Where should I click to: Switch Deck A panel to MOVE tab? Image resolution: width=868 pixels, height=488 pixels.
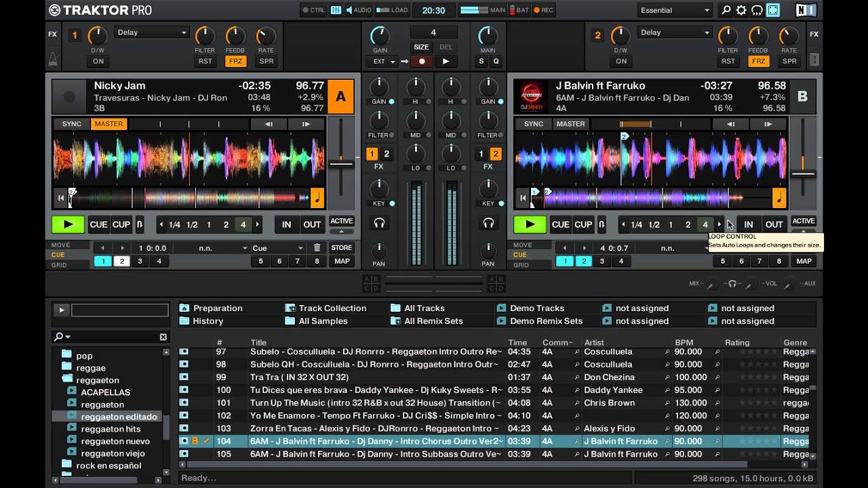pyautogui.click(x=60, y=245)
